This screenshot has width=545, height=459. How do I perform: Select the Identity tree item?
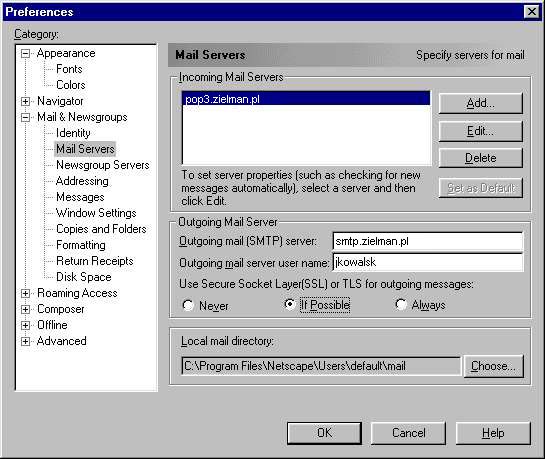[x=73, y=133]
